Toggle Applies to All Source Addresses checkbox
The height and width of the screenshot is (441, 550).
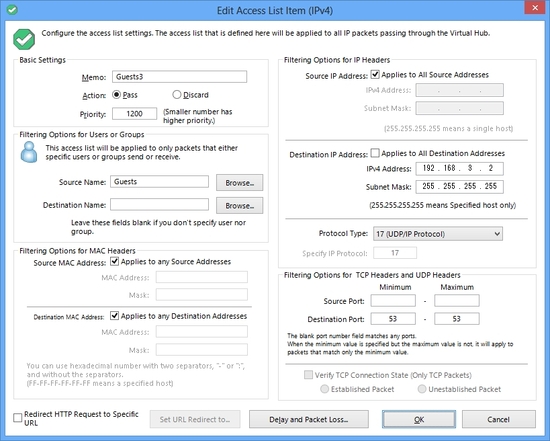click(x=375, y=74)
